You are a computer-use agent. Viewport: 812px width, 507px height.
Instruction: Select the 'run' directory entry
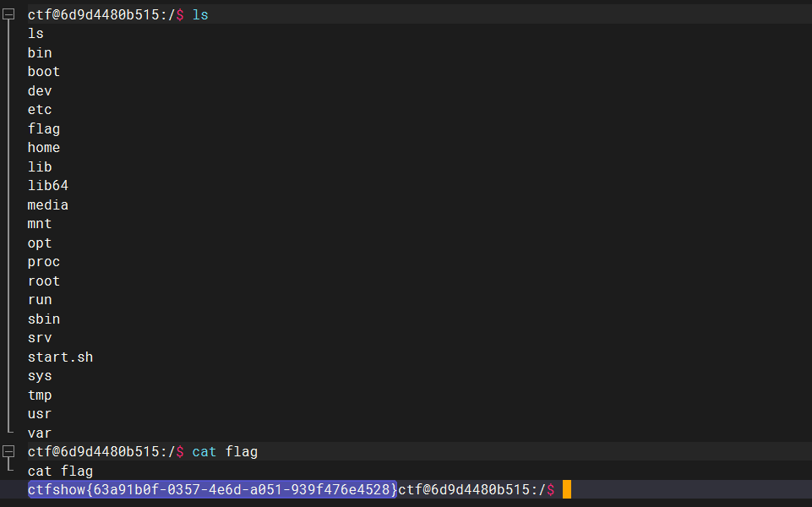[x=40, y=300]
